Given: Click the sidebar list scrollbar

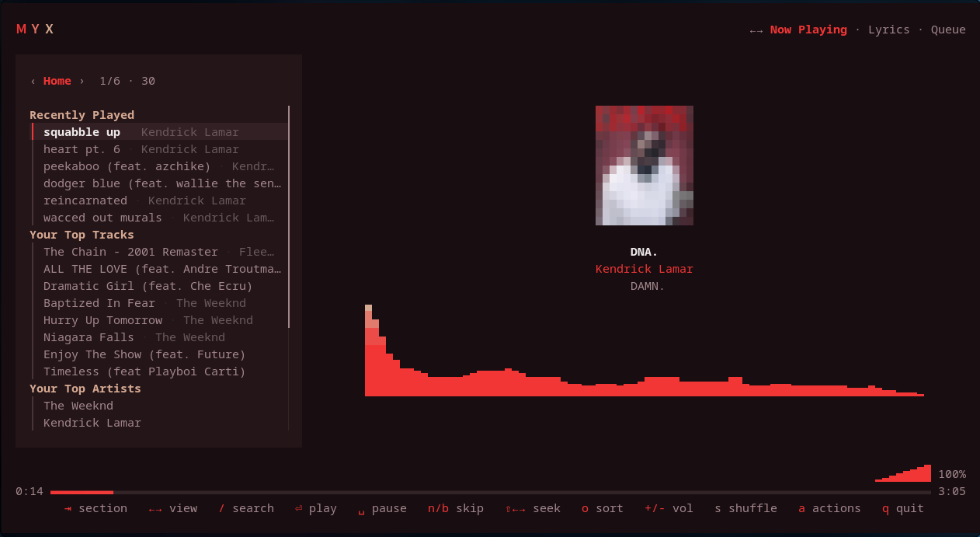Looking at the screenshot, I should [x=289, y=217].
